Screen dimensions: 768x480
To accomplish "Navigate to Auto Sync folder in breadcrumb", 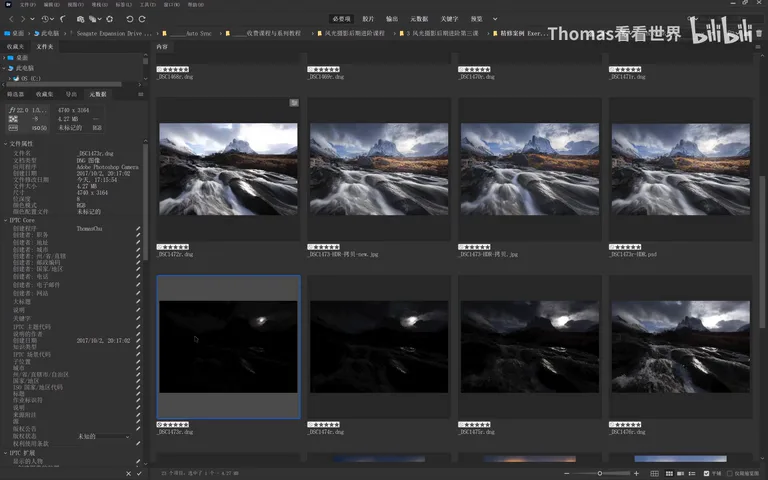I will coord(199,33).
